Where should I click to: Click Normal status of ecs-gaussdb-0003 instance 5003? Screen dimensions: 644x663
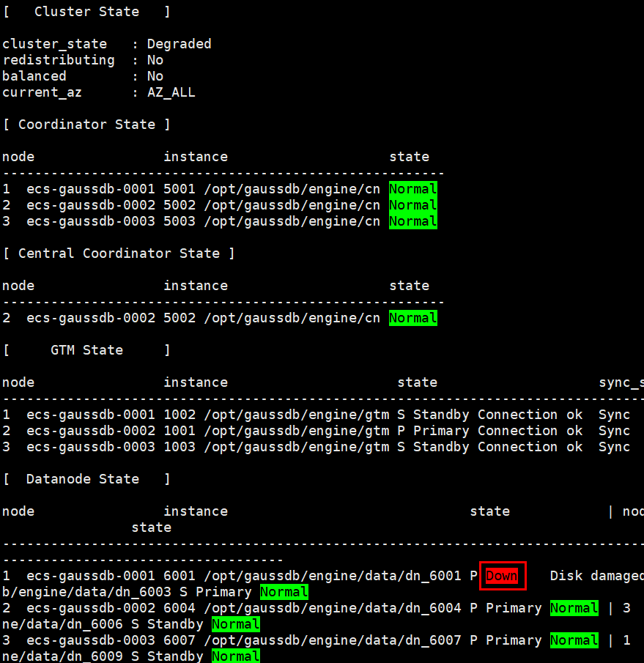point(413,221)
